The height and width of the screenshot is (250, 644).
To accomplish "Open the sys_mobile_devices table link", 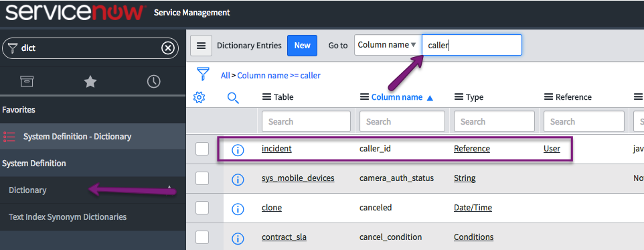I will tap(298, 178).
